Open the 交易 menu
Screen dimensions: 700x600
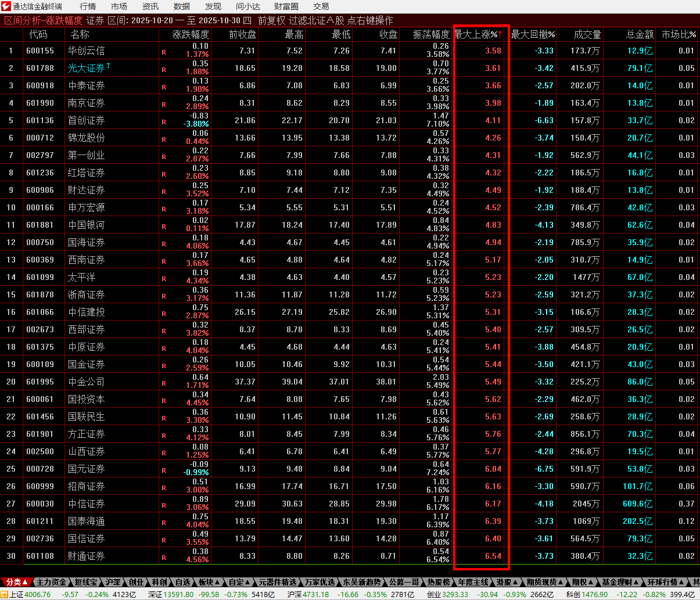(321, 6)
